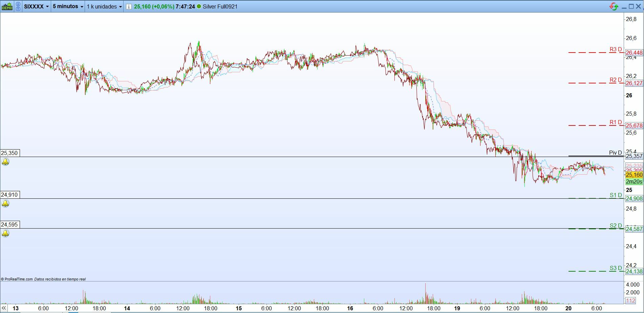Click the green market status dot
This screenshot has width=644, height=313.
tap(199, 6)
